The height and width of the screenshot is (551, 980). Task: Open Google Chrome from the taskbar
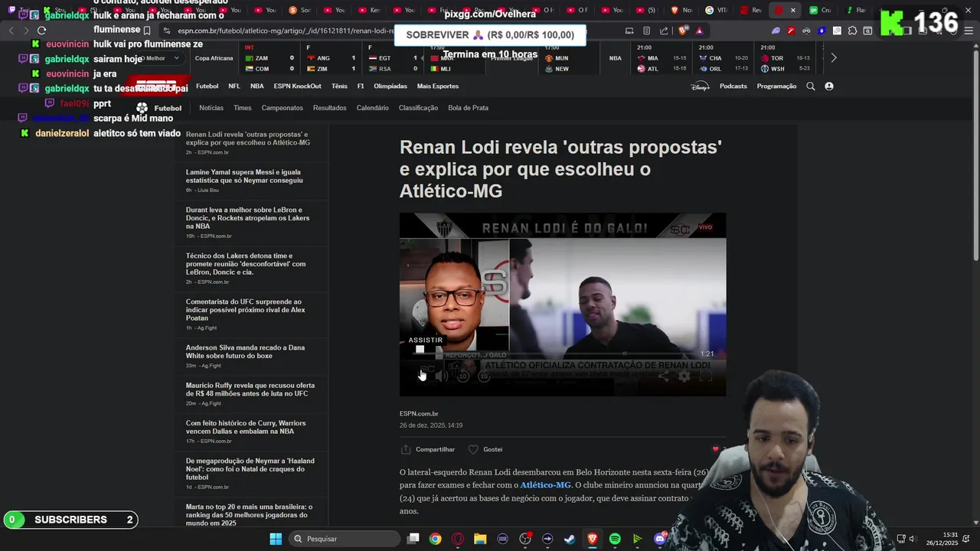point(435,539)
